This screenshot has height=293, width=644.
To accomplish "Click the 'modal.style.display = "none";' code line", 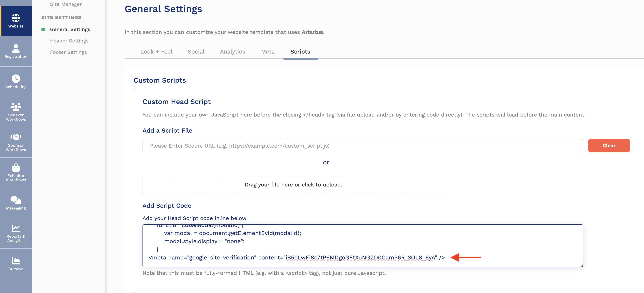I will pyautogui.click(x=204, y=241).
